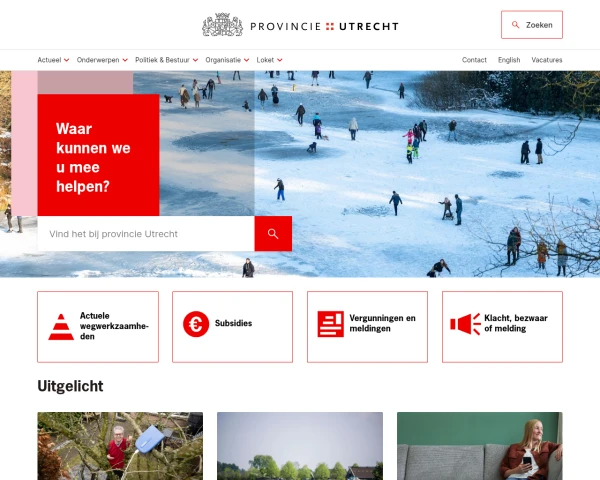The width and height of the screenshot is (600, 480).
Task: Click the euro Subsidies icon
Action: [196, 324]
